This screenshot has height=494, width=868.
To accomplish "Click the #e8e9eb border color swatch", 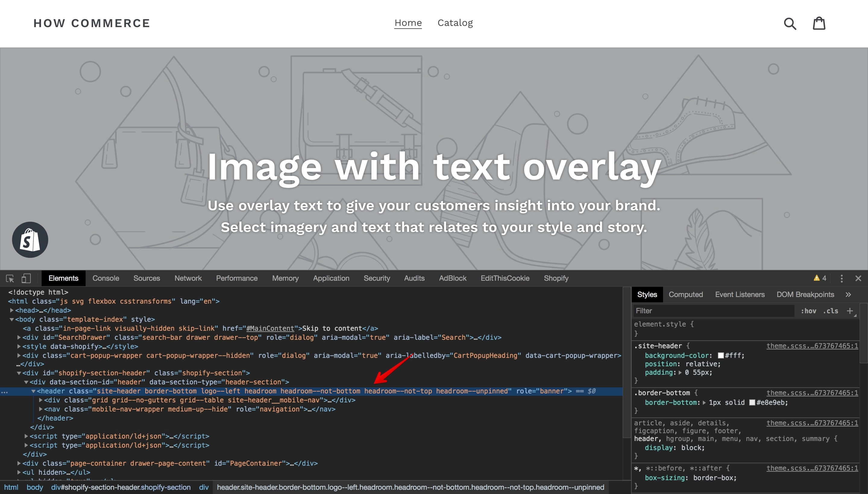I will click(x=752, y=403).
